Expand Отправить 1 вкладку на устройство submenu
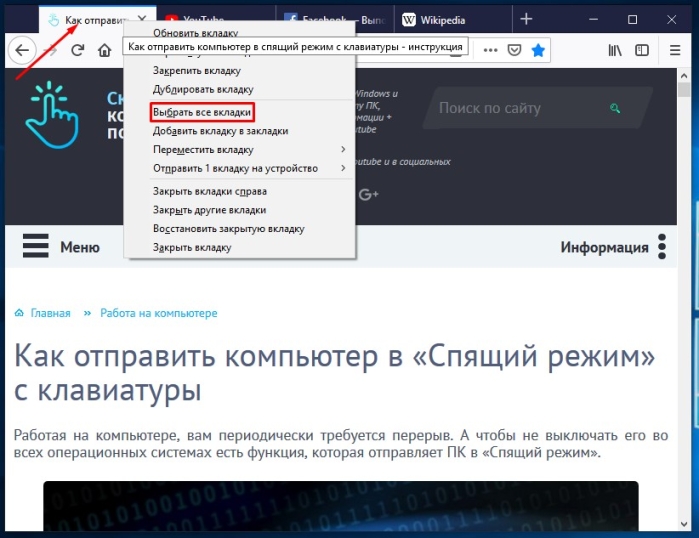 239,168
